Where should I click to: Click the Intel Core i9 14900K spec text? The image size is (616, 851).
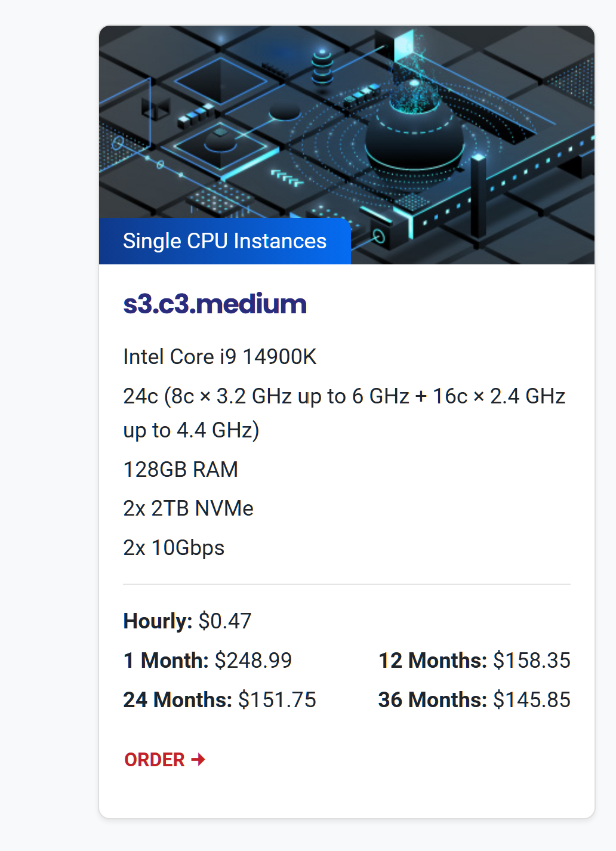click(x=219, y=356)
